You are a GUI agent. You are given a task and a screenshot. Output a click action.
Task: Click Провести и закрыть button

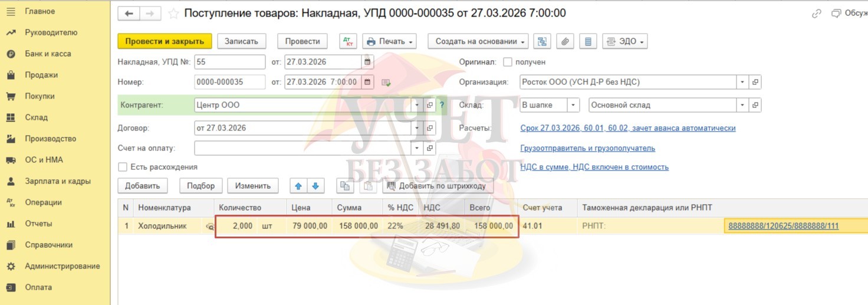[x=165, y=41]
